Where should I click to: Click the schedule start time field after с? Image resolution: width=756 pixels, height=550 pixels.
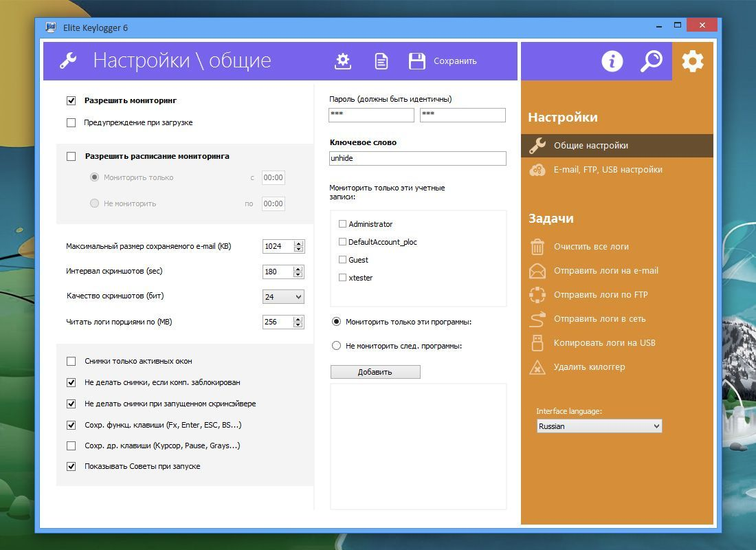[273, 177]
